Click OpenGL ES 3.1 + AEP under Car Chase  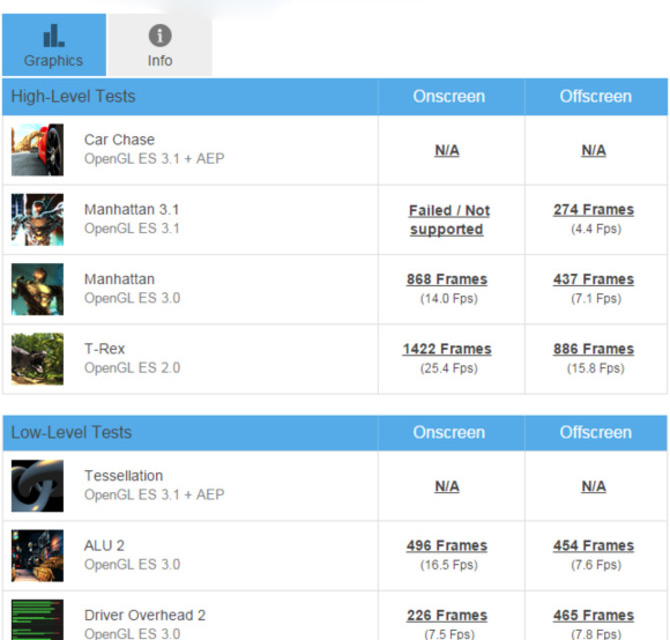click(154, 159)
